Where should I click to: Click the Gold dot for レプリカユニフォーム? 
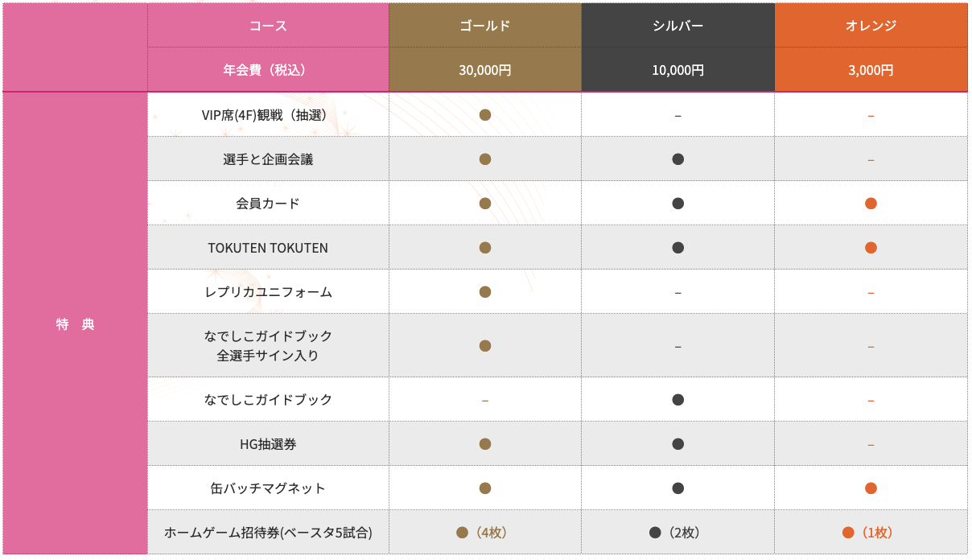click(x=485, y=292)
